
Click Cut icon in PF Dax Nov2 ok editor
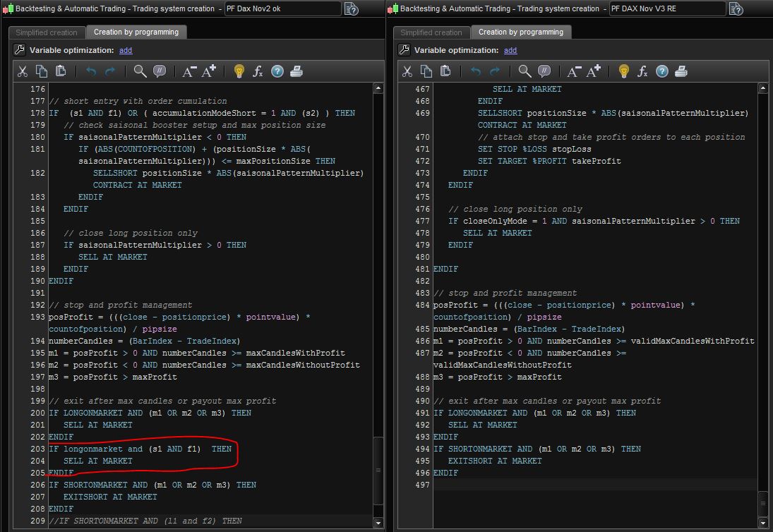pyautogui.click(x=23, y=71)
